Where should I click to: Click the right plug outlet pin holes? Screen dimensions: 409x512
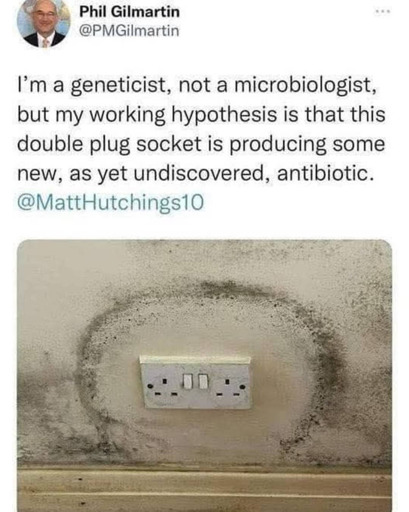click(231, 387)
